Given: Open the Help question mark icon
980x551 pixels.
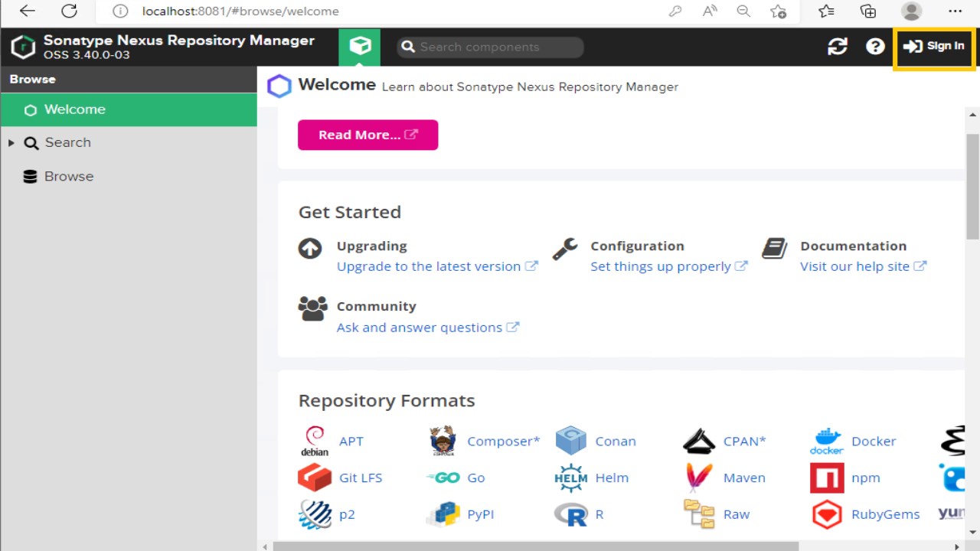Looking at the screenshot, I should click(875, 47).
